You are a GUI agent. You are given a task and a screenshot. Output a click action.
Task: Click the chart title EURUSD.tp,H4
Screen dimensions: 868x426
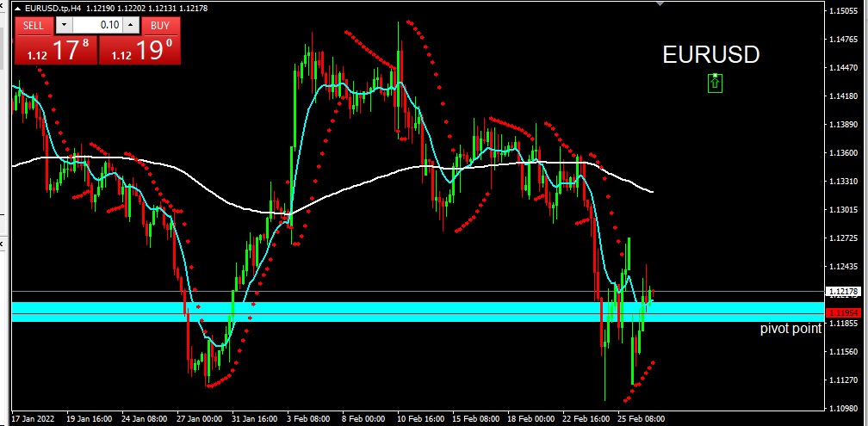click(x=54, y=9)
